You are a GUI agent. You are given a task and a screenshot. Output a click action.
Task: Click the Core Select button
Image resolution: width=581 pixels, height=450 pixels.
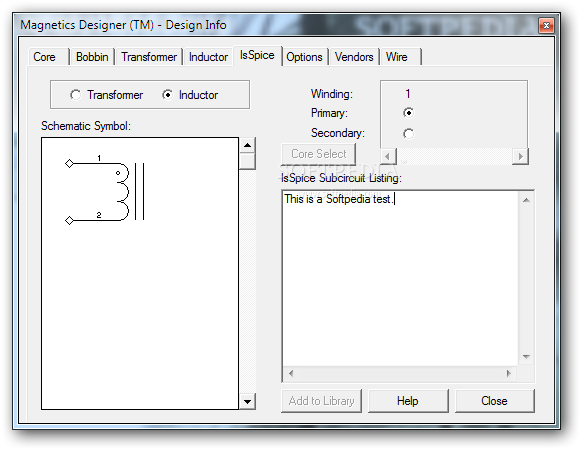click(319, 154)
